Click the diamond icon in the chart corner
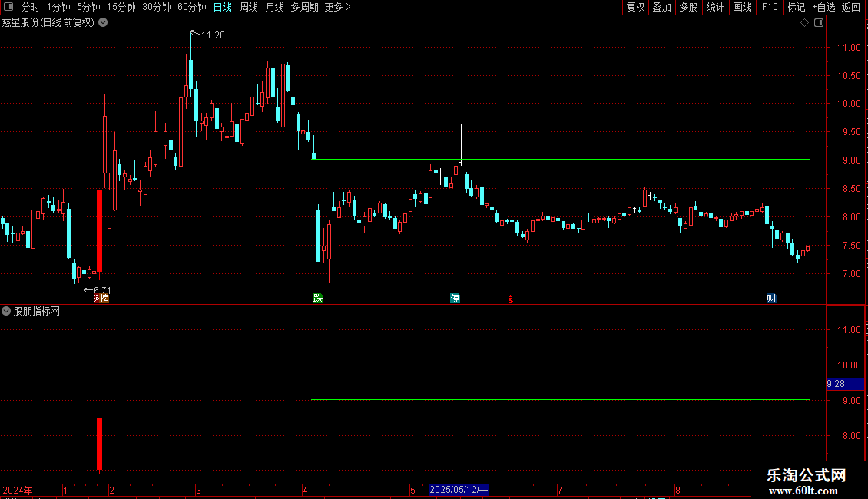 (804, 23)
